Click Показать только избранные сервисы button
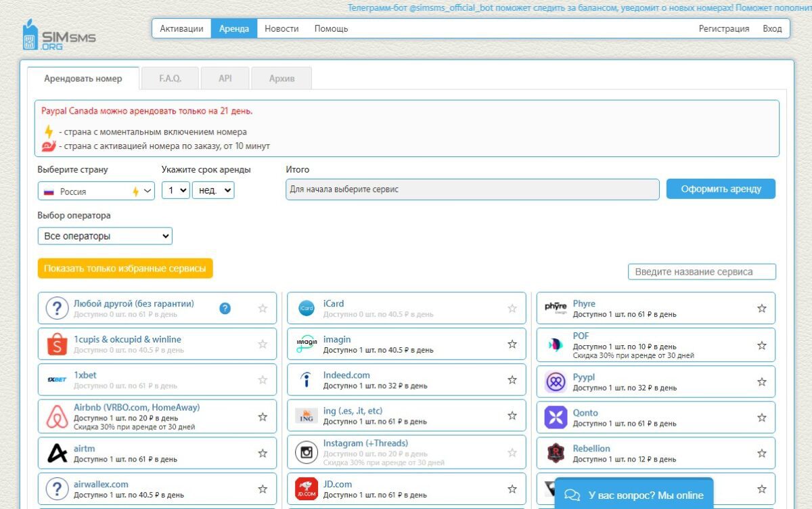 pos(125,268)
